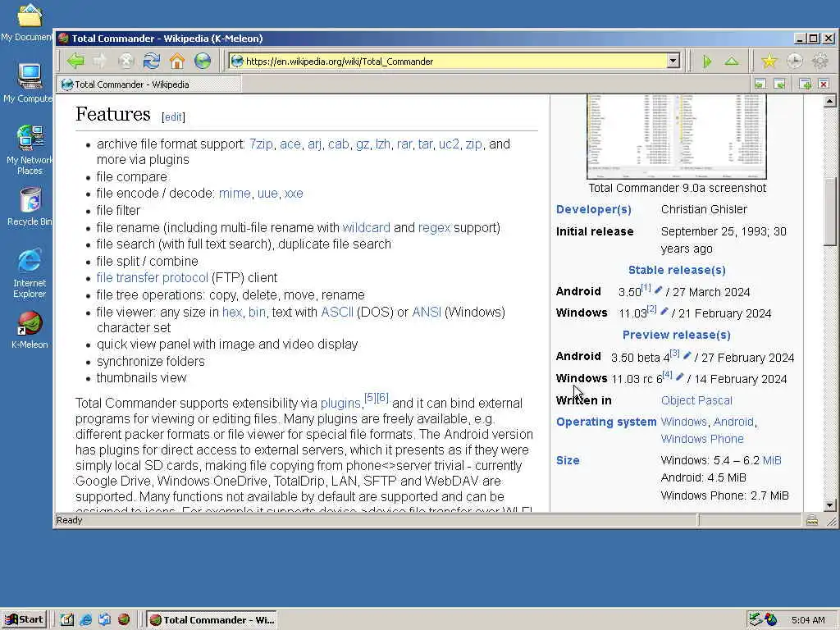Go back with the green arrow
The width and height of the screenshot is (840, 630).
pyautogui.click(x=75, y=61)
